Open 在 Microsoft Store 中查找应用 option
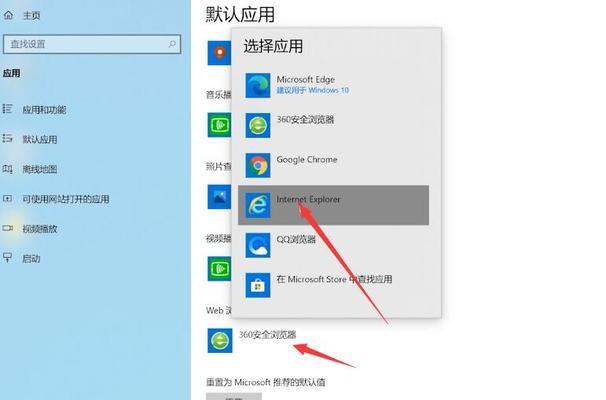606x400 pixels. pyautogui.click(x=334, y=285)
